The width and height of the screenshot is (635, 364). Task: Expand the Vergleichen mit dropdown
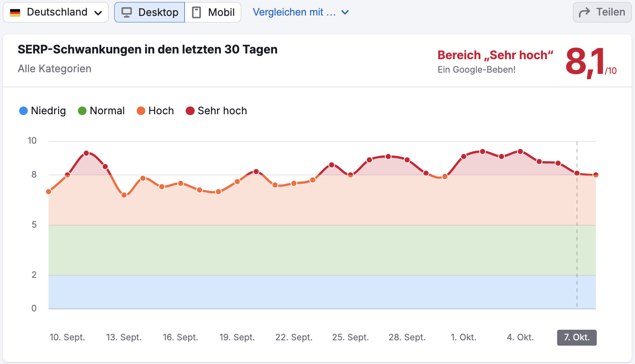(301, 12)
